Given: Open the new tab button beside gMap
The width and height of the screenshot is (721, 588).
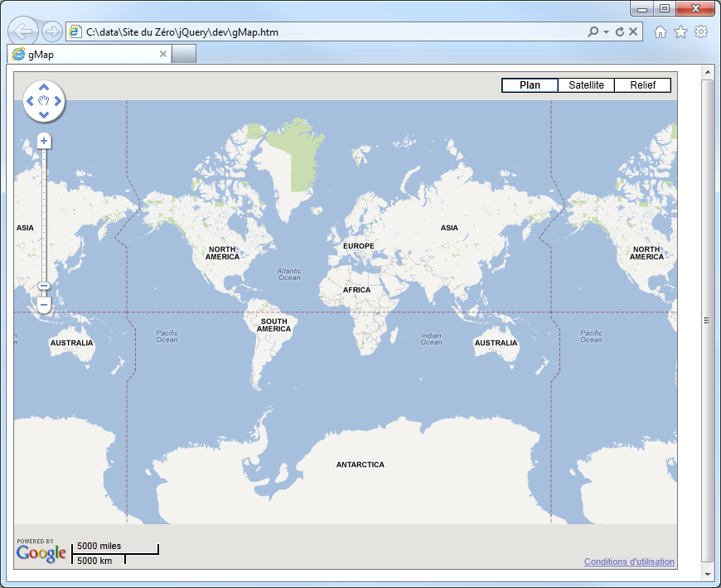Looking at the screenshot, I should coord(184,54).
